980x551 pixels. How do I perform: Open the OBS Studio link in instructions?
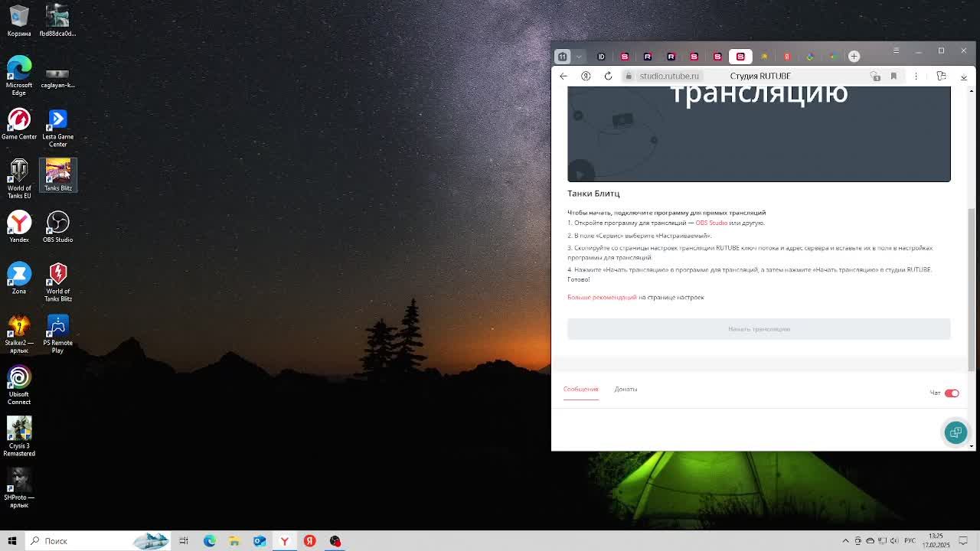pos(711,223)
